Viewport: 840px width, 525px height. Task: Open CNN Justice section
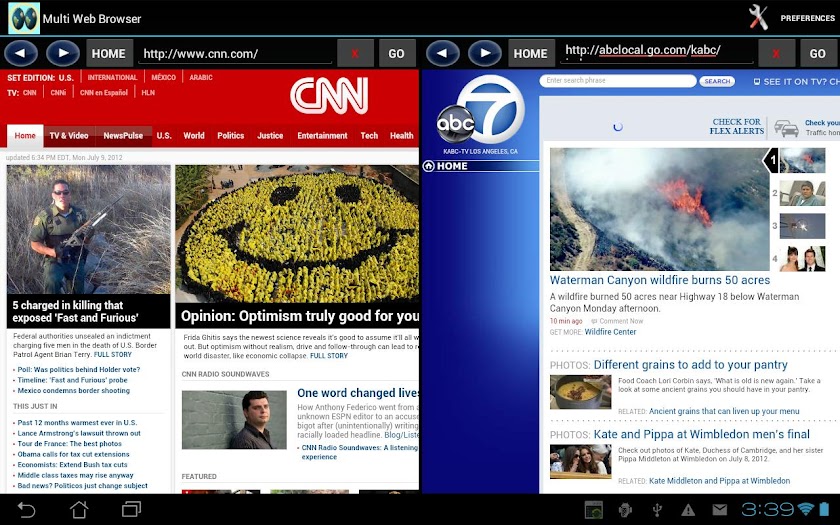270,136
